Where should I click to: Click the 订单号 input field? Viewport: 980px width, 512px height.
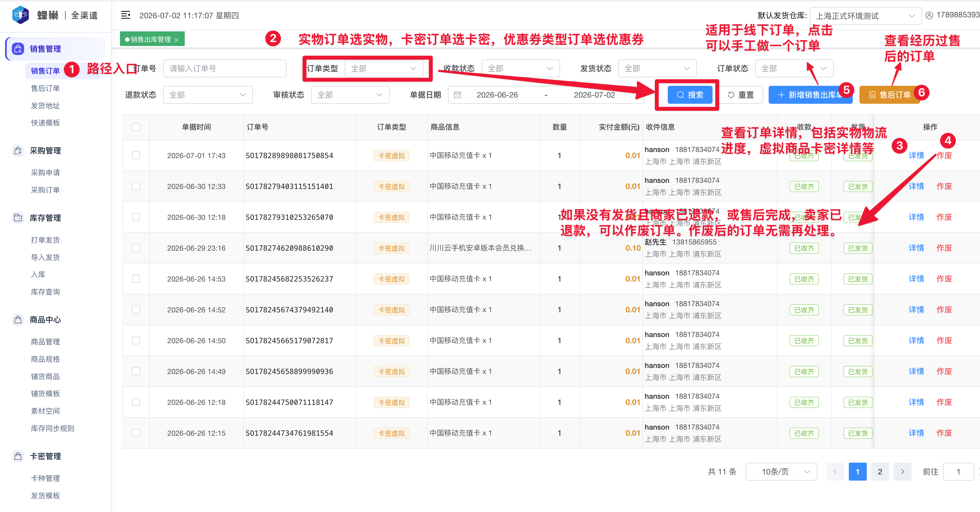225,68
